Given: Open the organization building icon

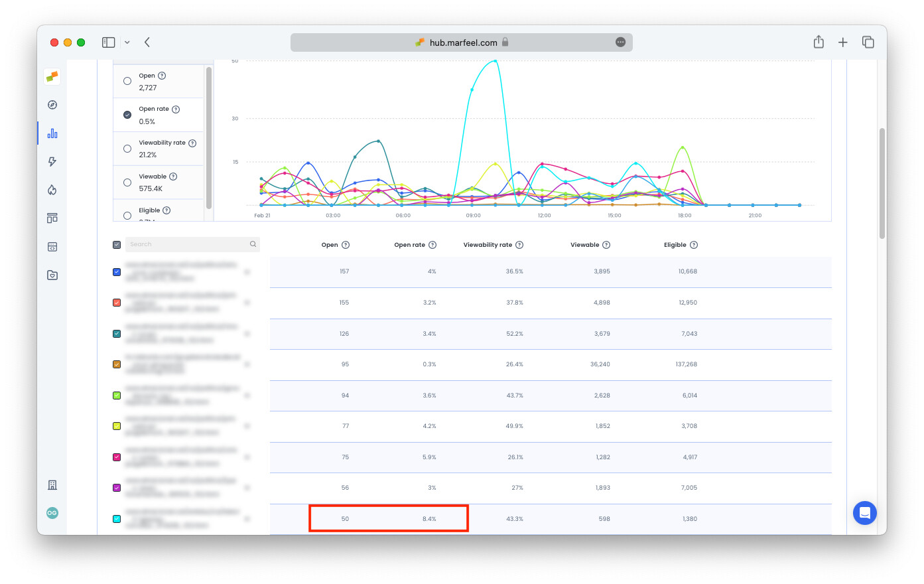Looking at the screenshot, I should (52, 485).
